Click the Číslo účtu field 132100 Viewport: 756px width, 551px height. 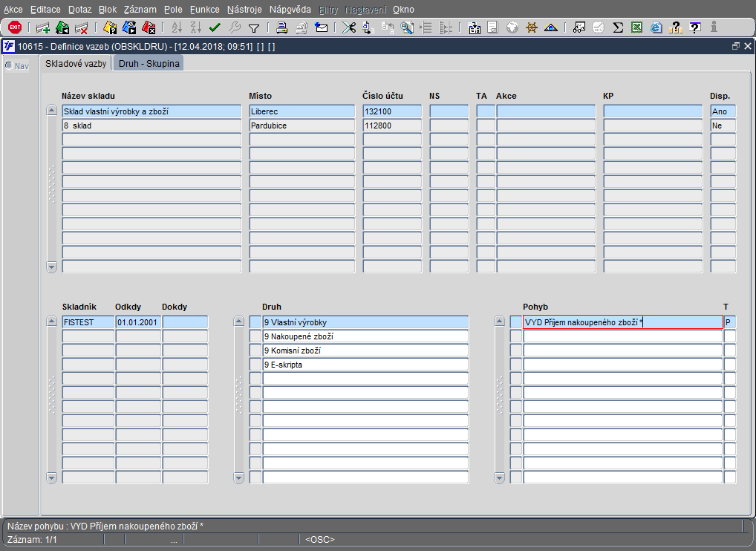coord(391,111)
